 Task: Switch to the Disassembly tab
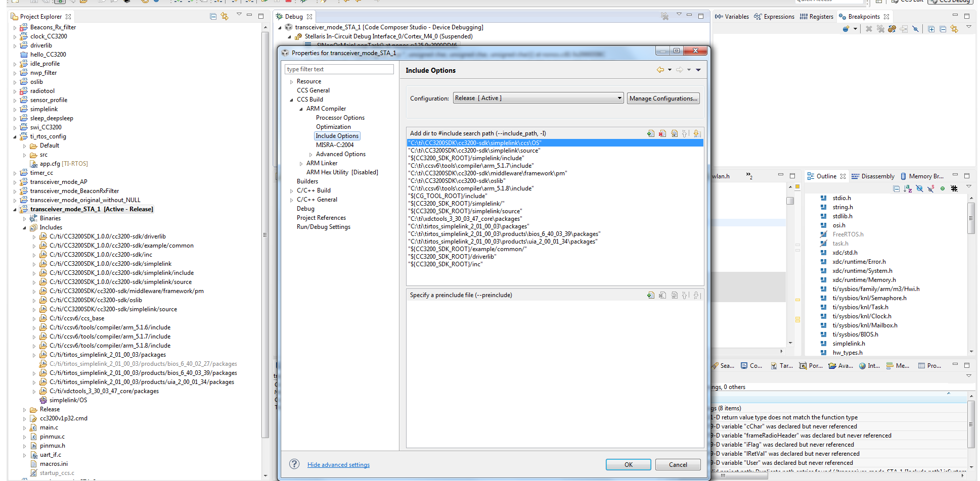coord(873,176)
